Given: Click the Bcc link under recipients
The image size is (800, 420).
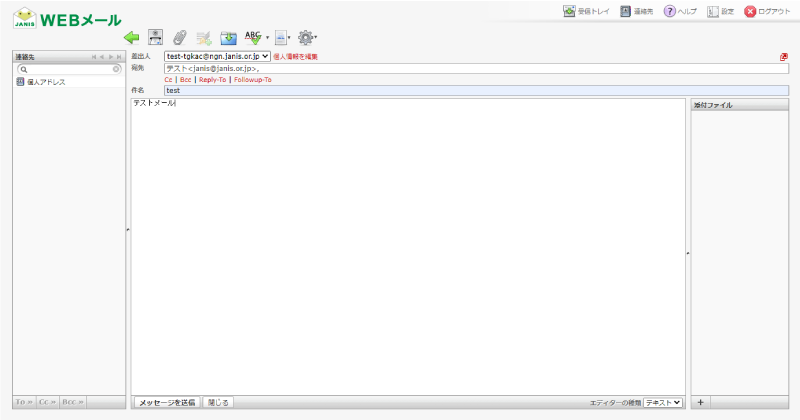Looking at the screenshot, I should click(x=186, y=80).
